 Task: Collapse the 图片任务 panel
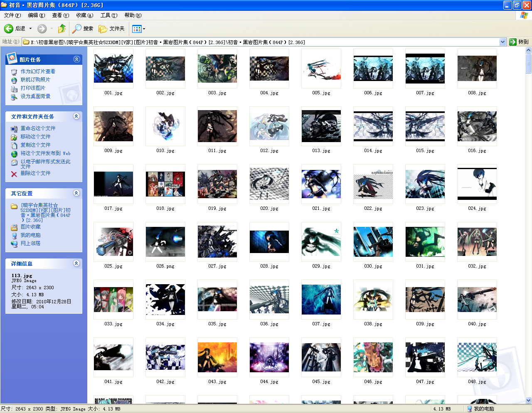[76, 59]
